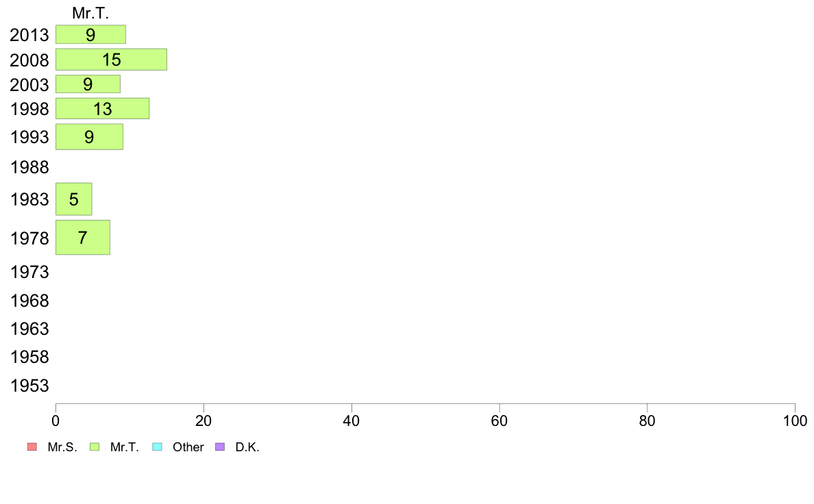Click the Mr.T. column header above bars

90,13
